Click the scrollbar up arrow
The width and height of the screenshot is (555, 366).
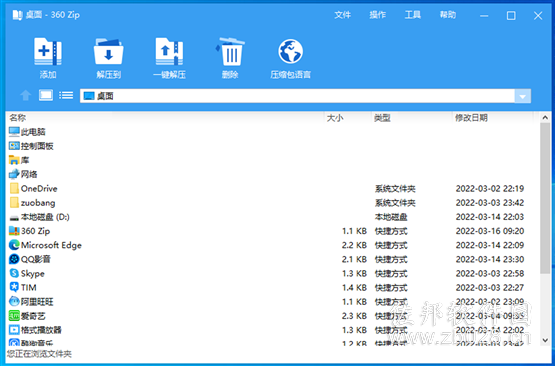[545, 118]
